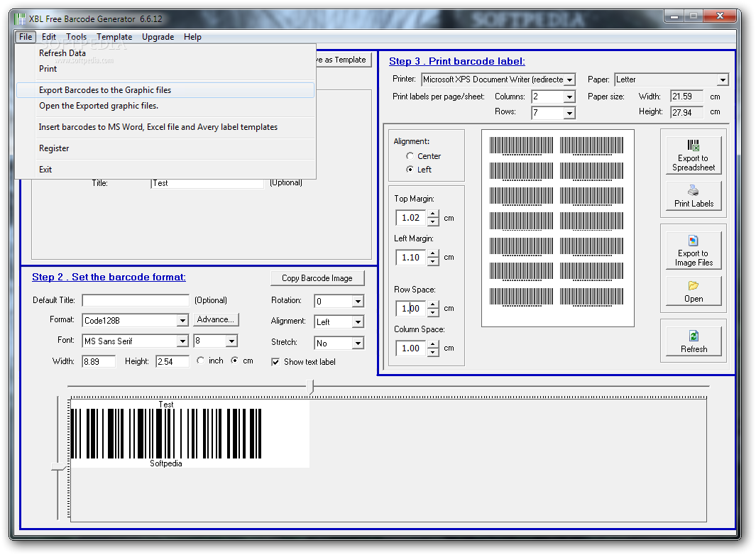Choose cm as measurement unit
The height and width of the screenshot is (555, 756).
coord(234,361)
